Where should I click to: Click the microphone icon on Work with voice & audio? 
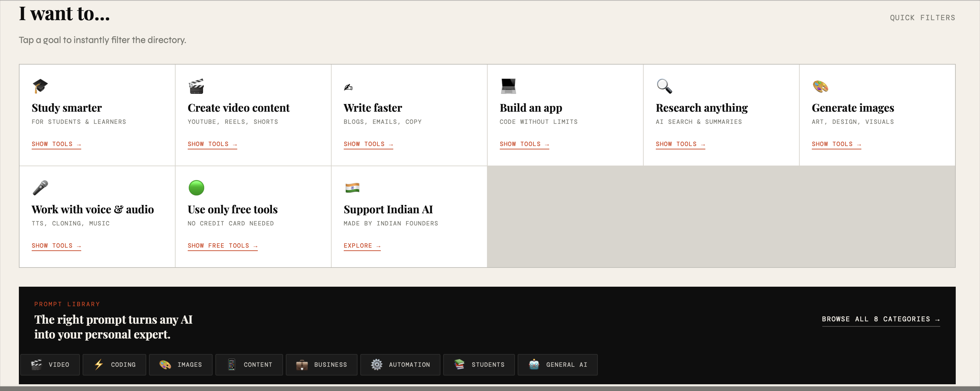click(40, 188)
